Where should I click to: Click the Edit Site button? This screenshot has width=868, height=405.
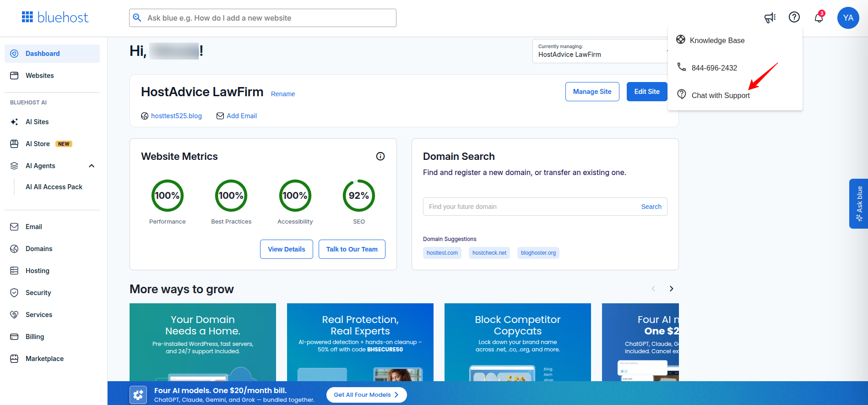[647, 92]
